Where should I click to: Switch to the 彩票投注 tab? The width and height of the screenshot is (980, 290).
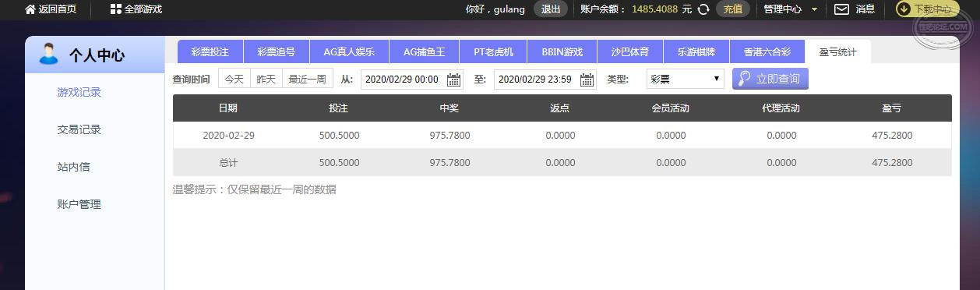click(210, 51)
